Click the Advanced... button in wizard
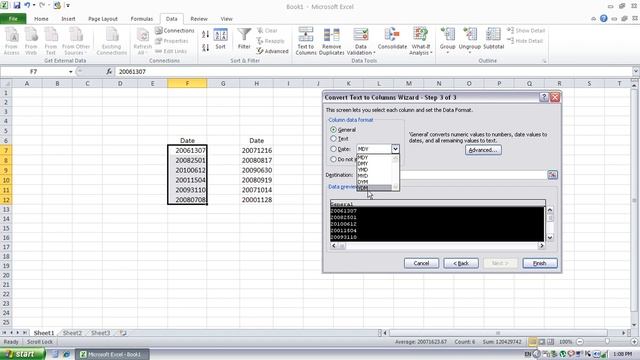Image resolution: width=640 pixels, height=360 pixels. click(x=483, y=150)
